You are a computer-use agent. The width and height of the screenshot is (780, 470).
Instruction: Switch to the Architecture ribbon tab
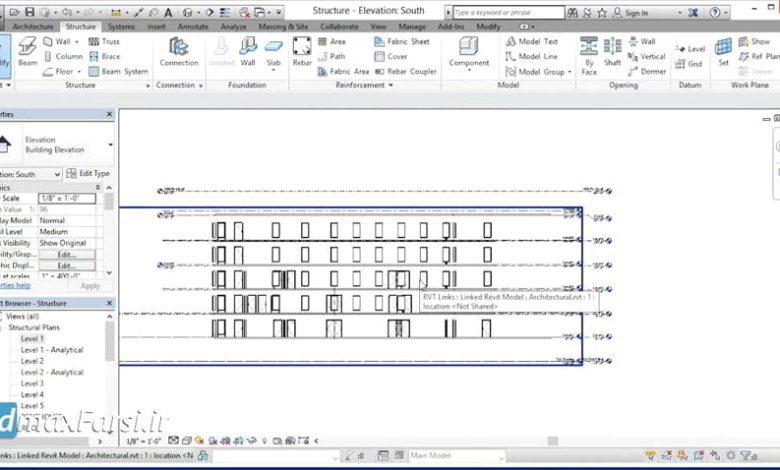coord(33,26)
